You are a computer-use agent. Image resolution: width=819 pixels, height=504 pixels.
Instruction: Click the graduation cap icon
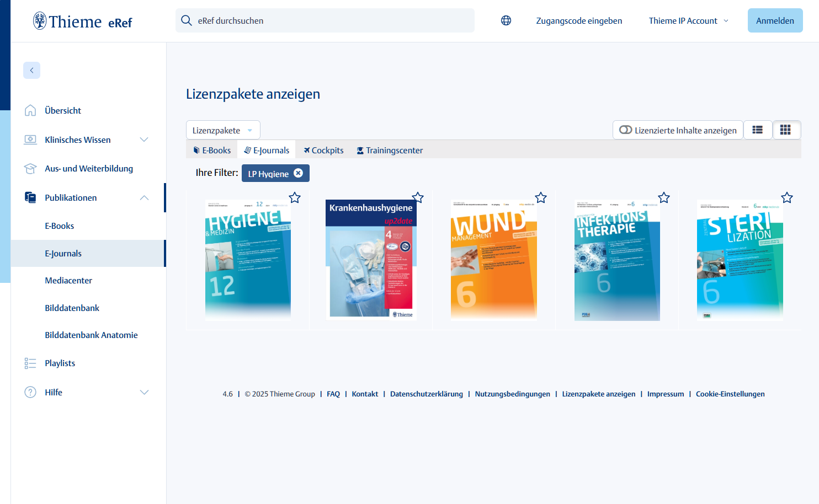(x=30, y=169)
